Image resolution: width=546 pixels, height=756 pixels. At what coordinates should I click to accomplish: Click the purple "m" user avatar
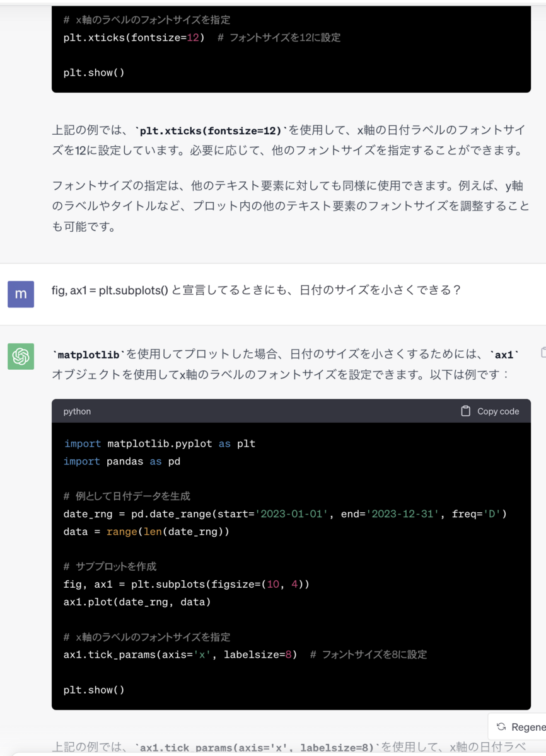(x=20, y=294)
